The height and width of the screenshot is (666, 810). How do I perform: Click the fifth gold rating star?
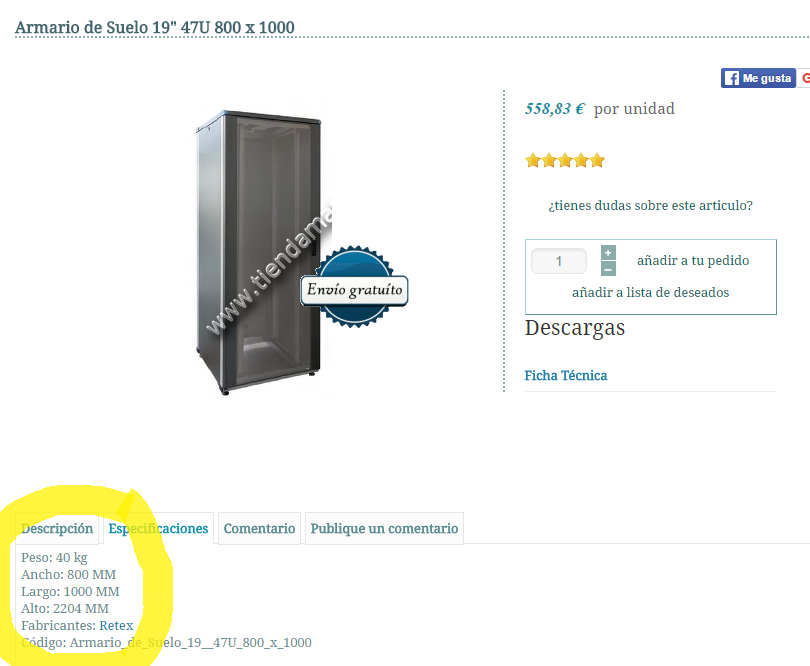coord(597,161)
